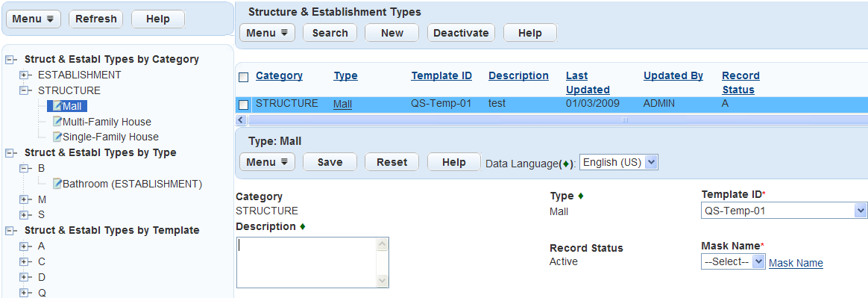Click the horizontal scrollbar left arrow
The height and width of the screenshot is (298, 868).
(x=240, y=119)
